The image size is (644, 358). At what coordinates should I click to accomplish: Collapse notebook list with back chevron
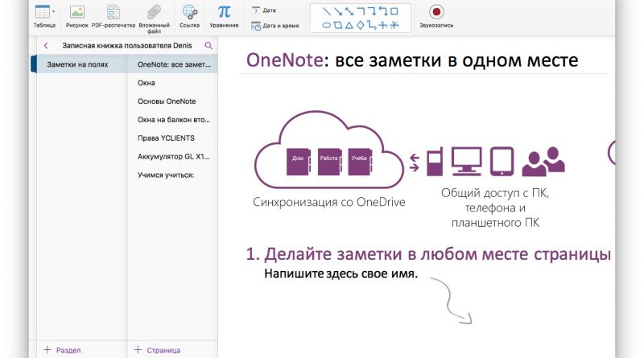tap(46, 46)
